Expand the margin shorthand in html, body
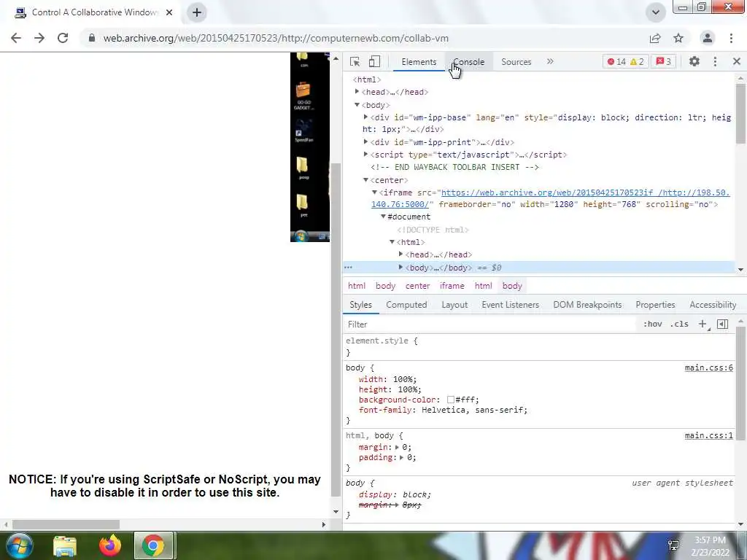 pos(397,447)
